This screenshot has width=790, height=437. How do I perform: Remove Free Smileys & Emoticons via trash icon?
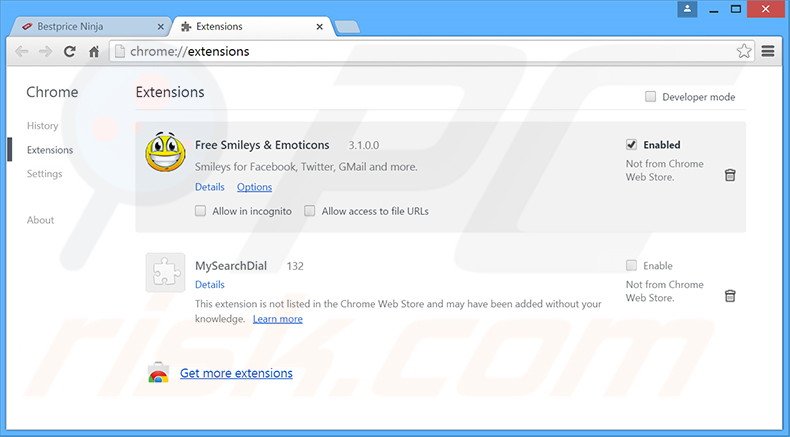pyautogui.click(x=730, y=175)
